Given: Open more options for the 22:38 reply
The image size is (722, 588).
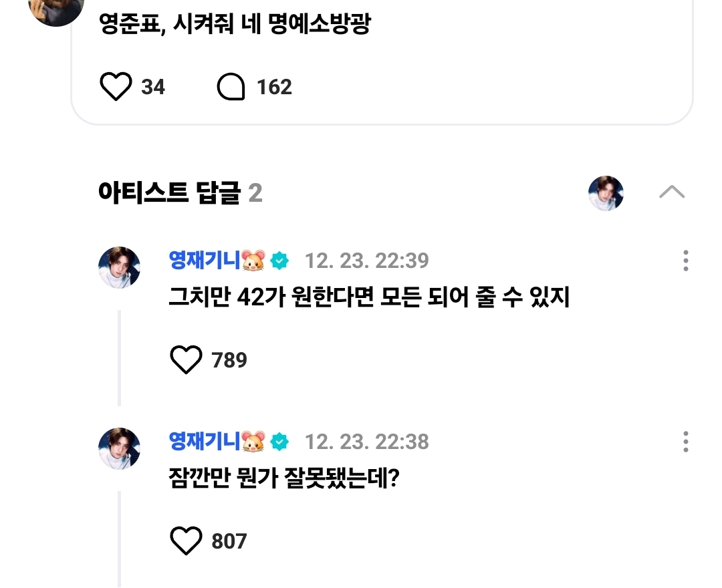Looking at the screenshot, I should [x=686, y=442].
